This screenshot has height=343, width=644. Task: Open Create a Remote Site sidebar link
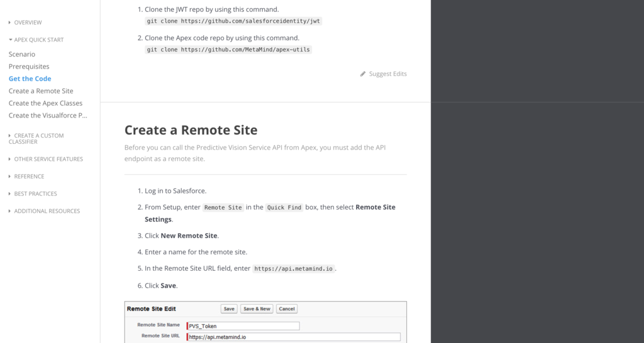tap(41, 91)
